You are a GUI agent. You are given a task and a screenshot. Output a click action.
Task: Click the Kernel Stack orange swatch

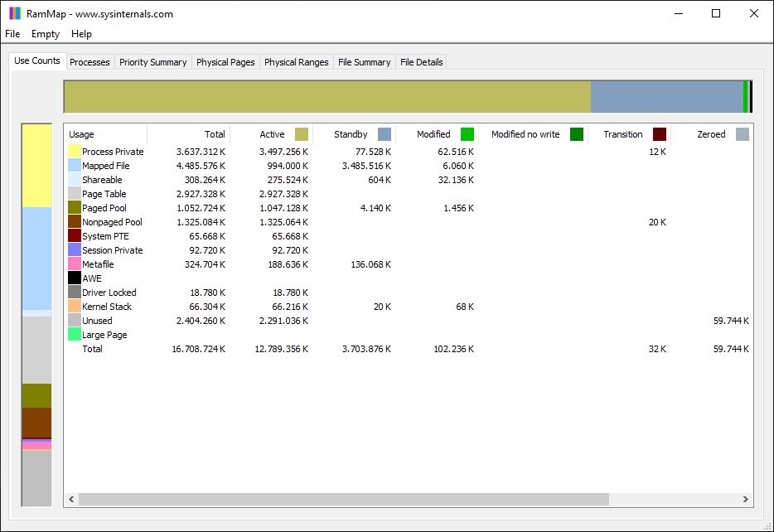pyautogui.click(x=75, y=306)
